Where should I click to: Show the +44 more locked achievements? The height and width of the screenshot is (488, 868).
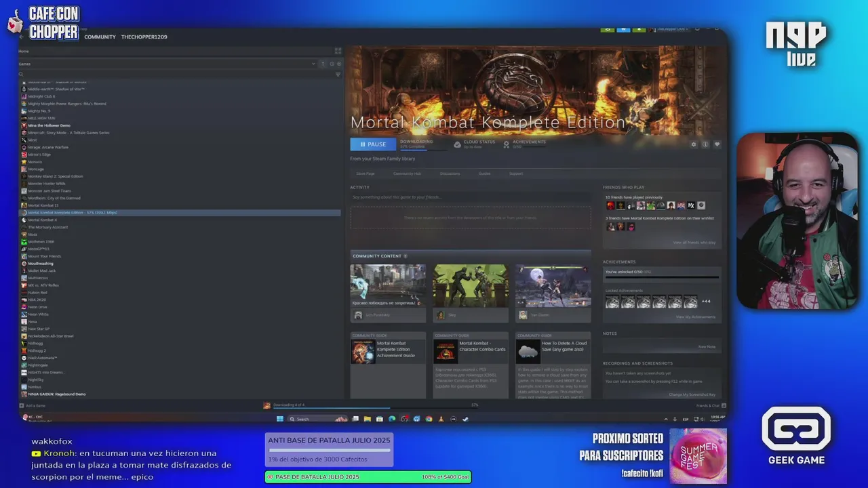point(706,301)
